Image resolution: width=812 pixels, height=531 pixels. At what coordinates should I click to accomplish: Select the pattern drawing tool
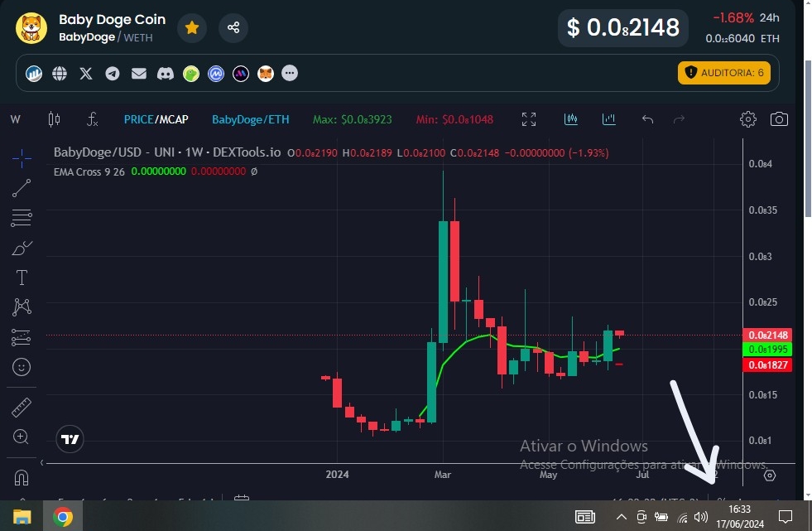pos(22,307)
